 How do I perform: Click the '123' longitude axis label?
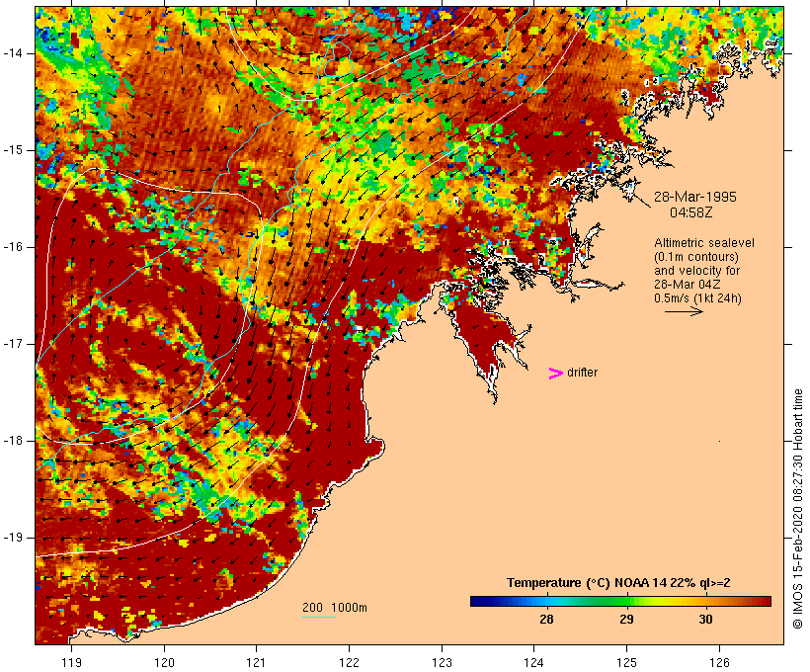(x=442, y=663)
